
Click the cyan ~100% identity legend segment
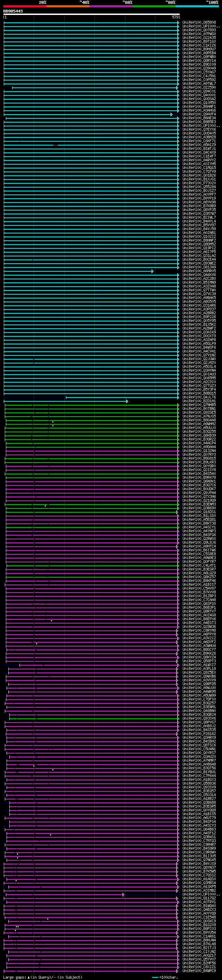pos(197,6)
